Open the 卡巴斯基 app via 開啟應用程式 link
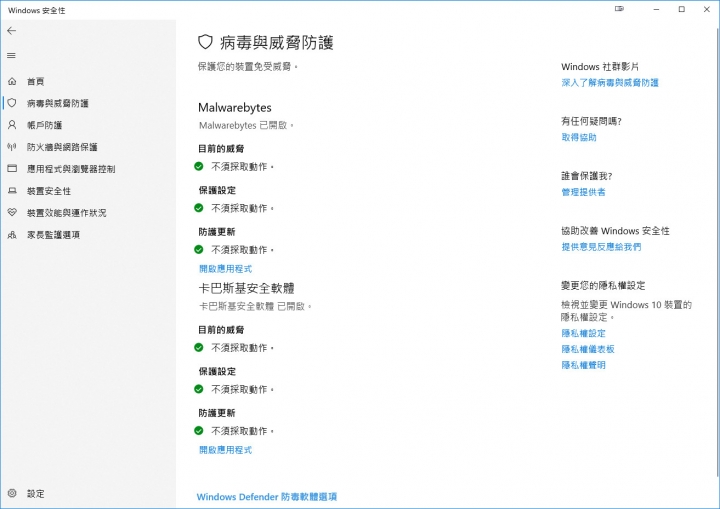Screen dimensions: 720x509 [x=225, y=450]
